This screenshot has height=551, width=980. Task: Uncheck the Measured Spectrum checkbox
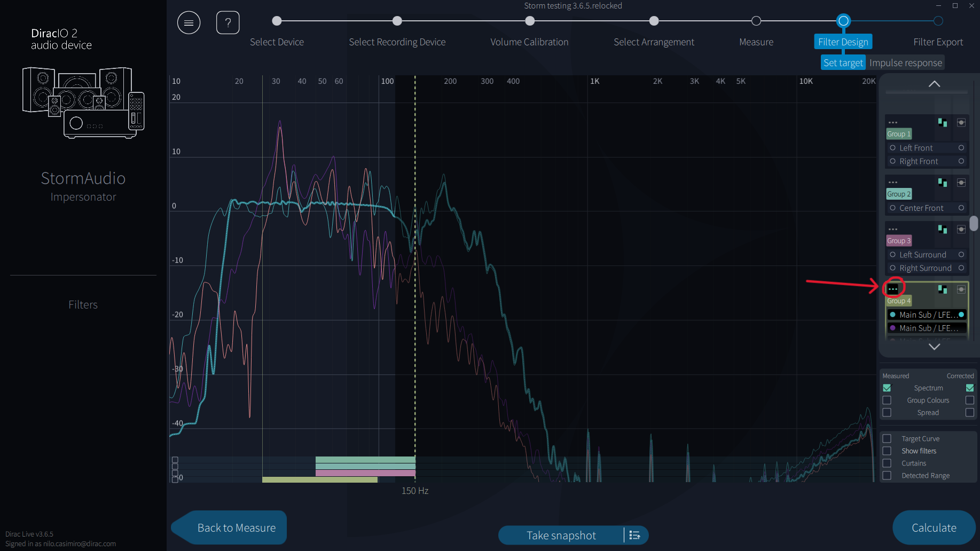point(887,388)
